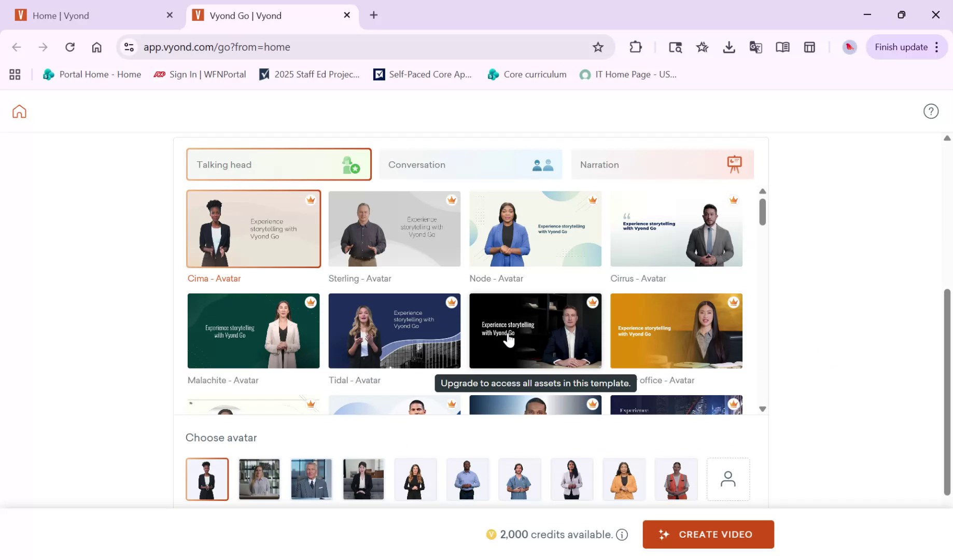The width and height of the screenshot is (953, 560).
Task: Choose the Narration template type
Action: coord(662,164)
